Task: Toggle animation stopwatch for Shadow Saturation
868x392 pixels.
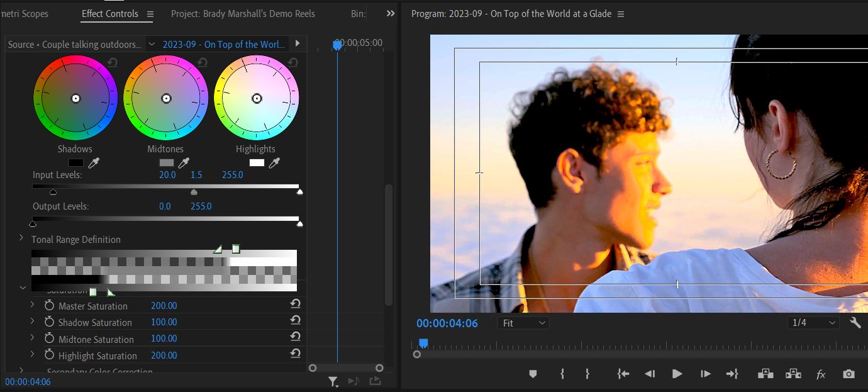Action: pyautogui.click(x=49, y=321)
